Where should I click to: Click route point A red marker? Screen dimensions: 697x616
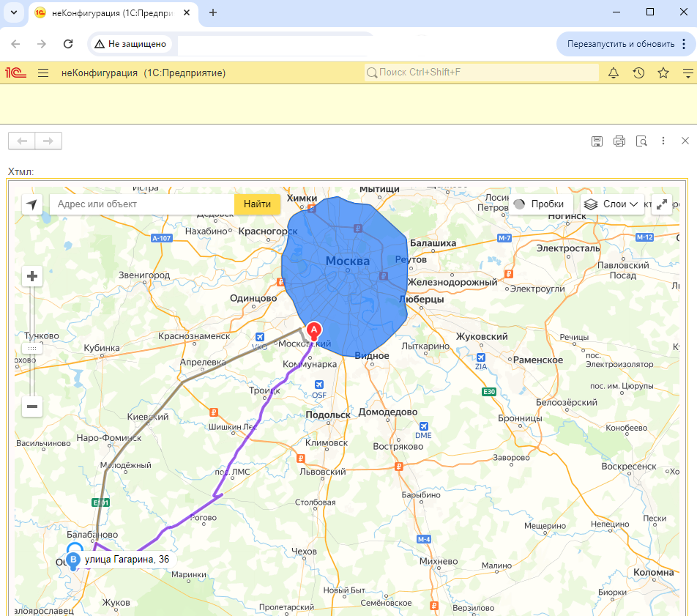[x=314, y=331]
